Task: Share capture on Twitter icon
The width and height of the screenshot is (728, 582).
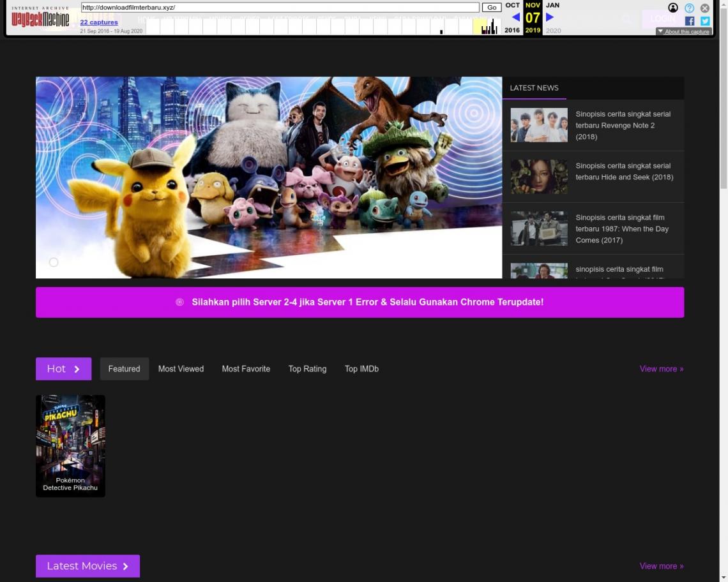Action: coord(705,21)
